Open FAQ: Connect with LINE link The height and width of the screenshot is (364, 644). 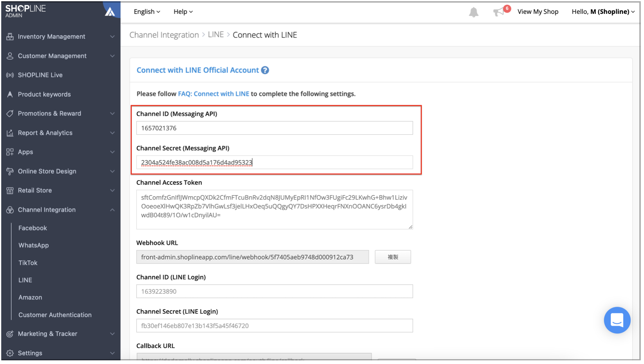(x=213, y=94)
